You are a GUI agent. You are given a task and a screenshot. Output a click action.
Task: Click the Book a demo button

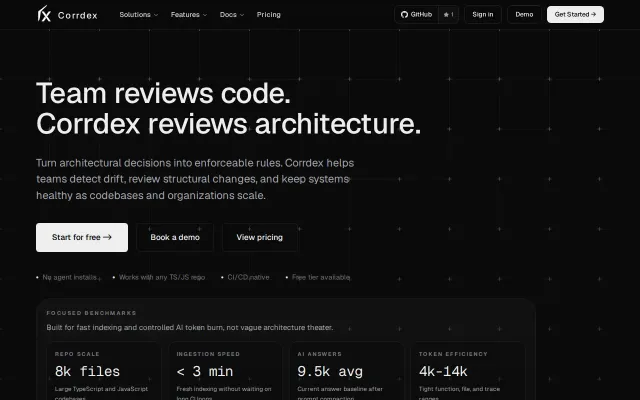click(x=175, y=237)
